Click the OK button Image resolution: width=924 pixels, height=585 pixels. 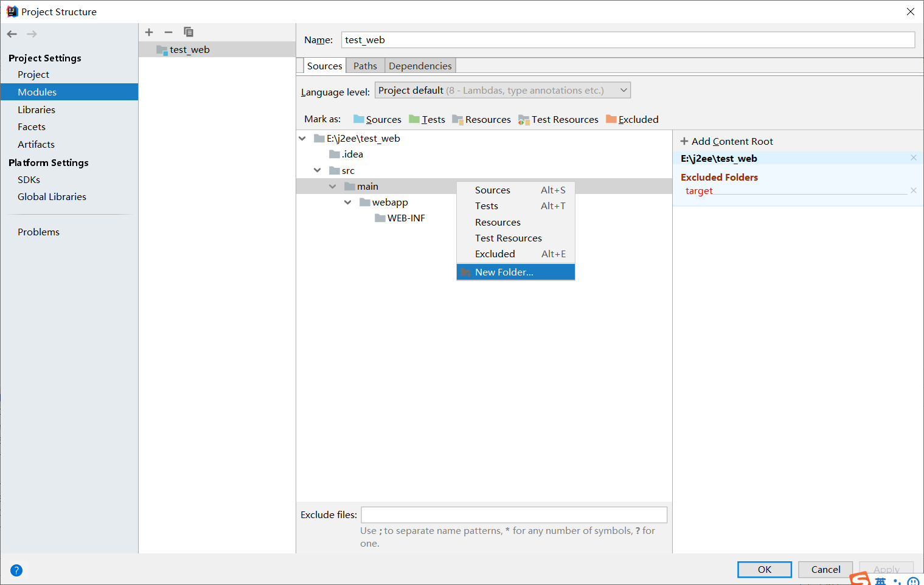(x=765, y=570)
